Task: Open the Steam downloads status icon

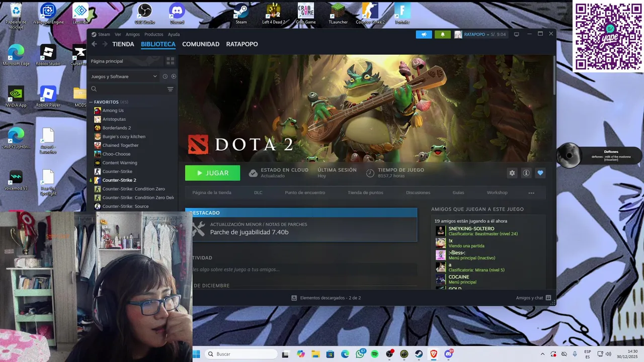Action: coord(294,298)
